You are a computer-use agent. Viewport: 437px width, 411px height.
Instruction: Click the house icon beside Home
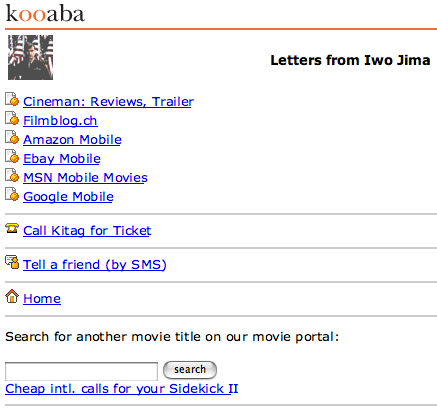12,296
